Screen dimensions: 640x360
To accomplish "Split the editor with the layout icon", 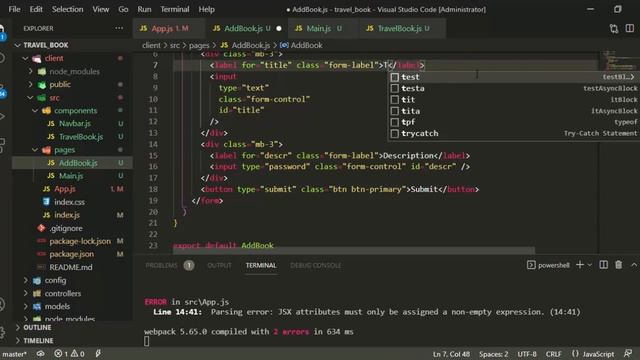I will pos(630,28).
